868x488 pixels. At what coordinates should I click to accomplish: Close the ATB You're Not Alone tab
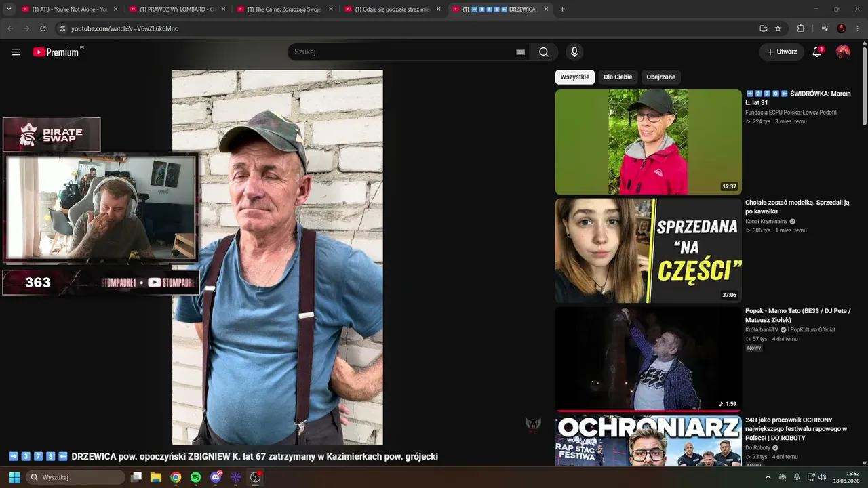coord(115,9)
